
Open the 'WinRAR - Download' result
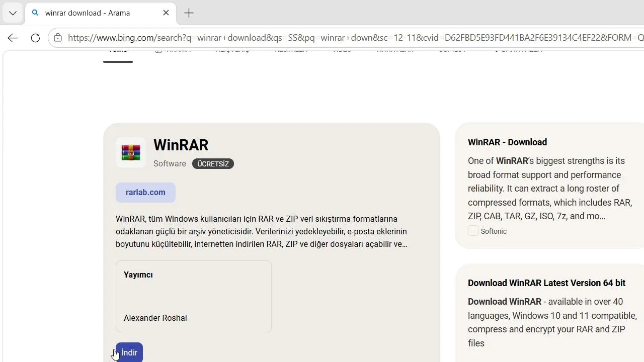[507, 142]
